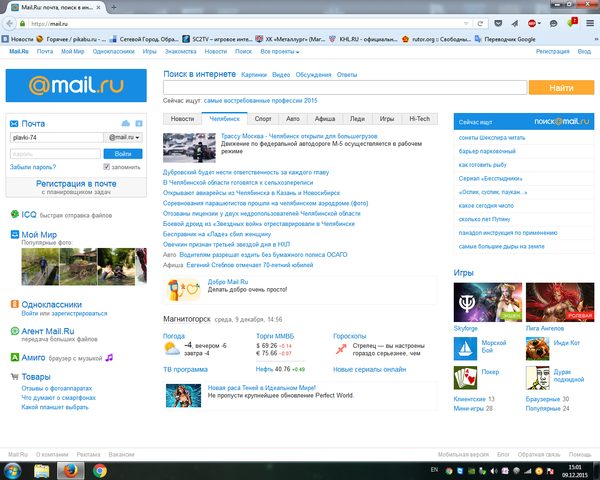Click the ICQ flower icon
The height and width of the screenshot is (480, 600).
(12, 215)
